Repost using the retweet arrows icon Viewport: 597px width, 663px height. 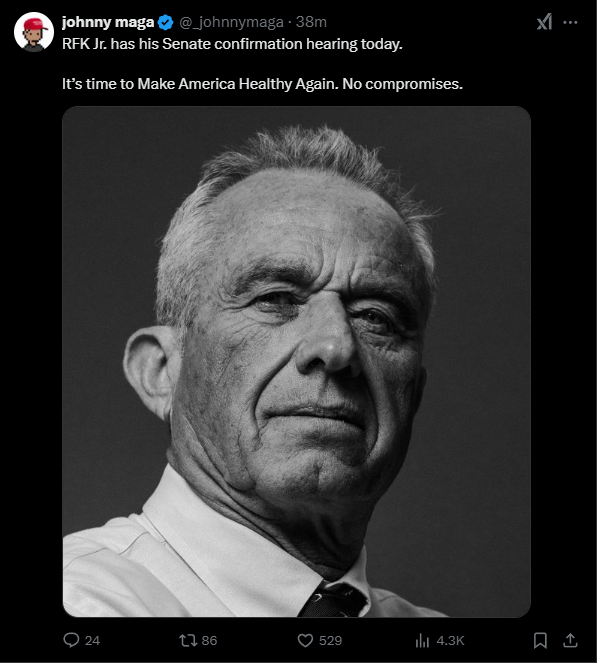point(188,640)
